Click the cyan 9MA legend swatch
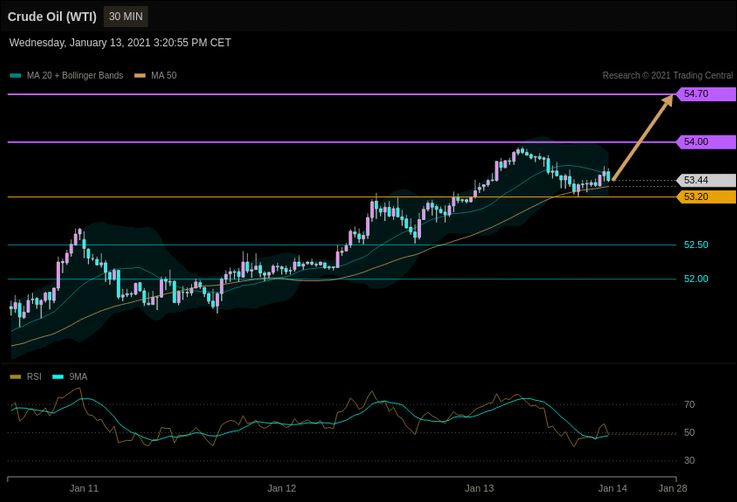Screen dimensions: 737x502 [57, 376]
